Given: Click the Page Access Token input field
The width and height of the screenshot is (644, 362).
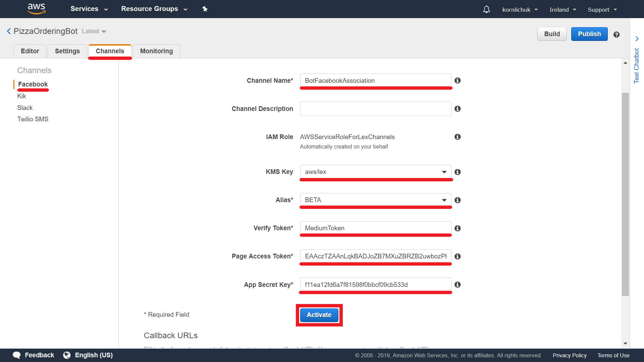Looking at the screenshot, I should tap(376, 256).
